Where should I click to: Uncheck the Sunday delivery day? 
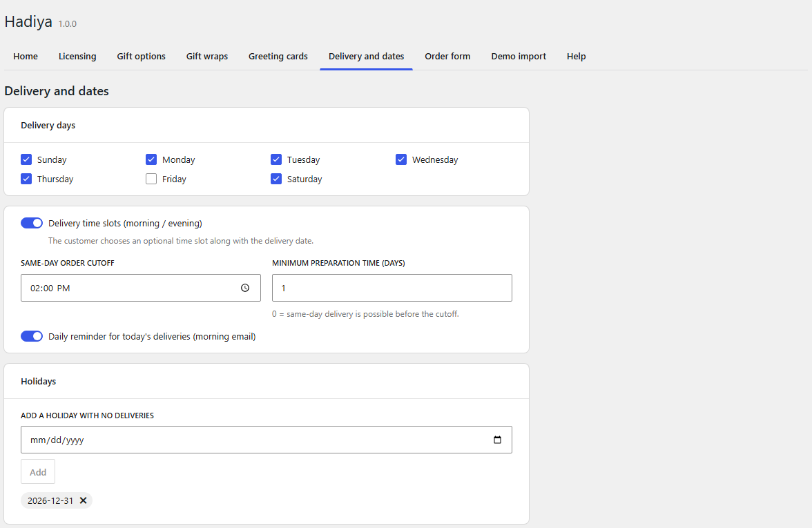coord(26,159)
